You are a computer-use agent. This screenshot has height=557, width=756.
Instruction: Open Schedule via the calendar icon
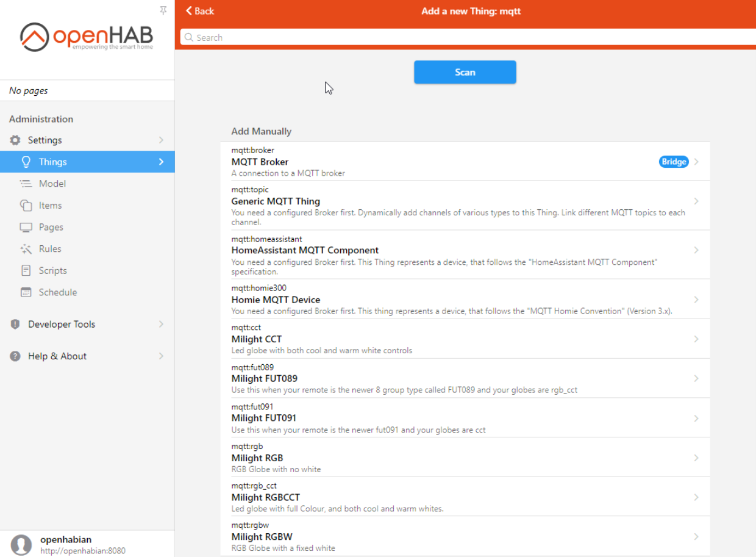26,292
